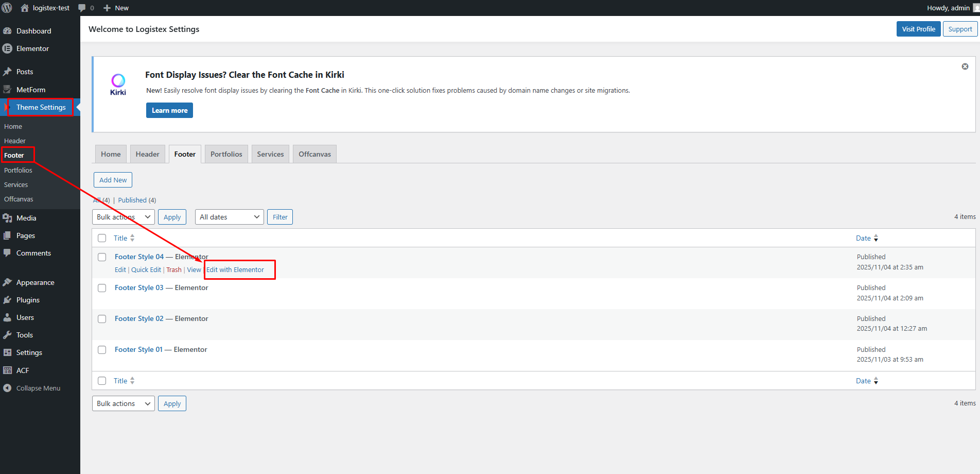The width and height of the screenshot is (980, 474).
Task: Click the Elementor sidebar icon
Action: coord(7,48)
